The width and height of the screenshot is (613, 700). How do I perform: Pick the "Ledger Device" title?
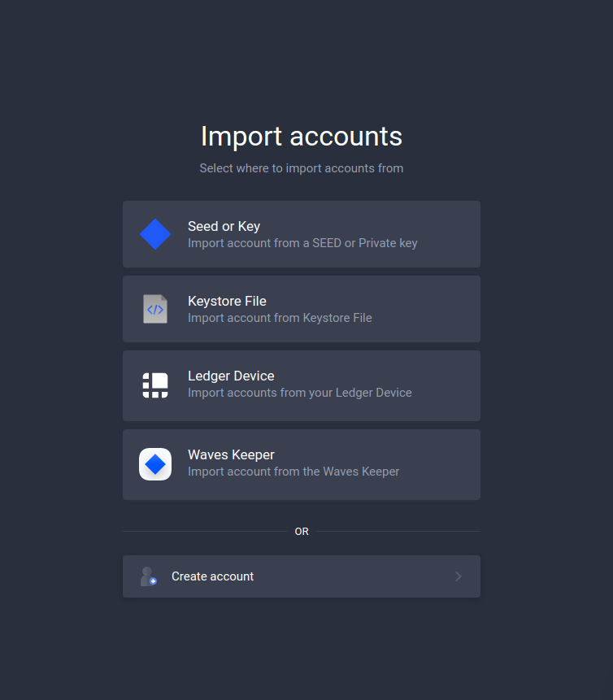point(231,376)
